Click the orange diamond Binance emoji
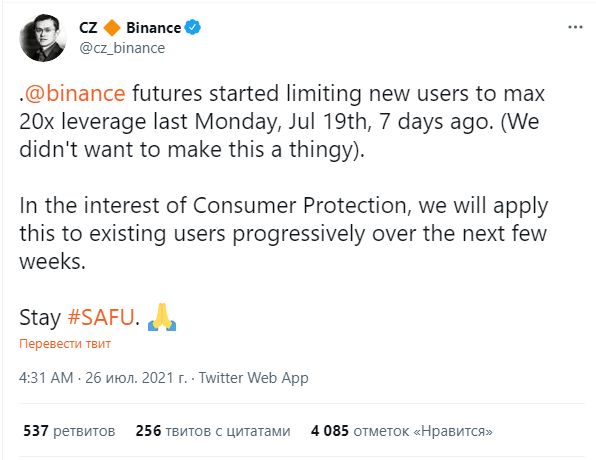 click(x=112, y=28)
